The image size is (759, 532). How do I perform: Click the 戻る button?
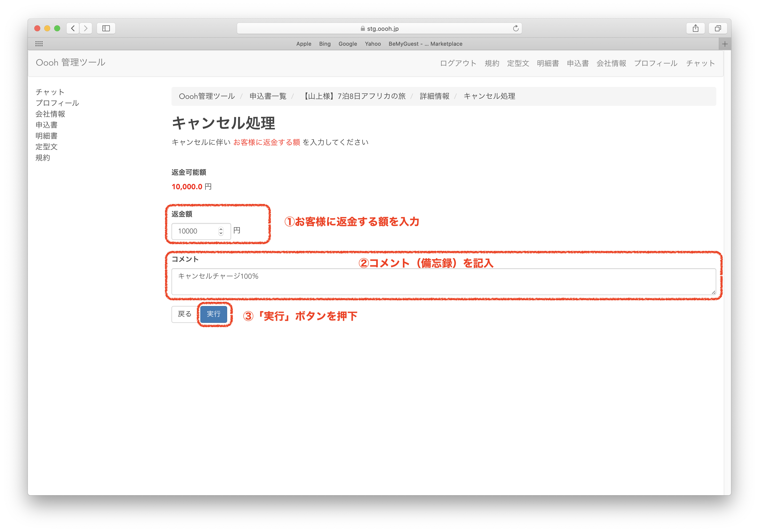click(184, 314)
